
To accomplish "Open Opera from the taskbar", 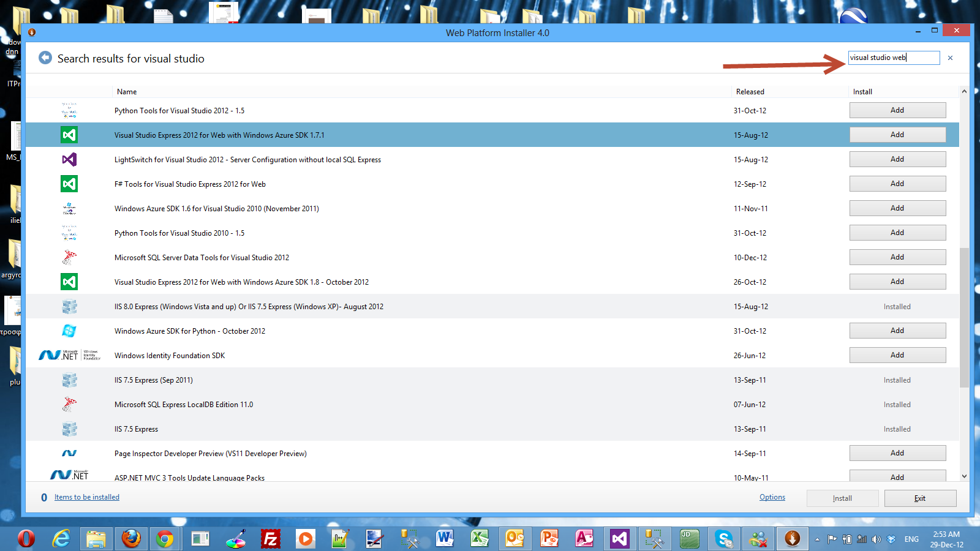I will 26,539.
